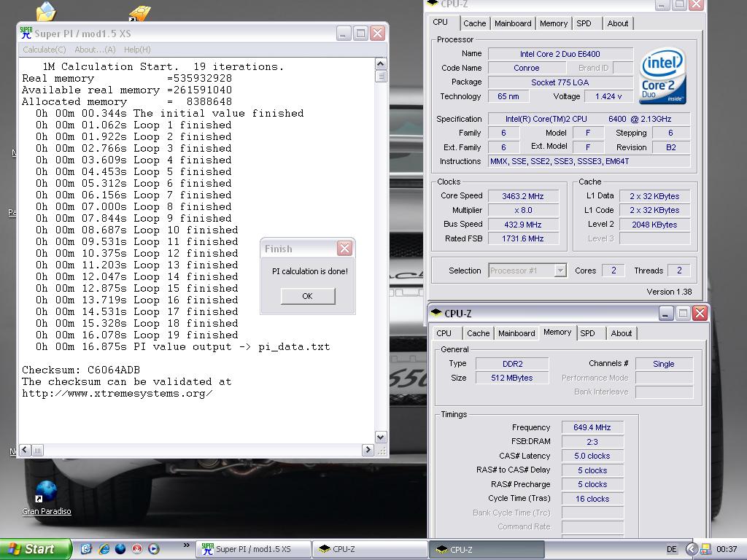
Task: Select the About tab in upper CPU-Z
Action: coord(617,23)
